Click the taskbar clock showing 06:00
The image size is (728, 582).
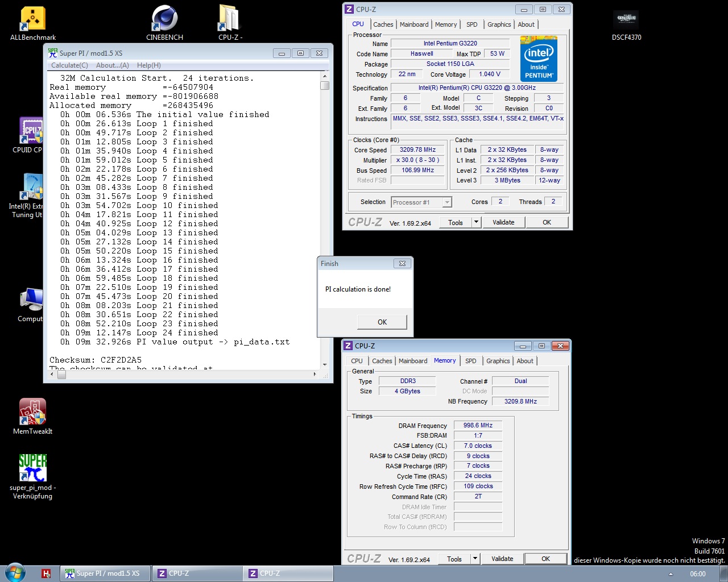click(x=698, y=574)
